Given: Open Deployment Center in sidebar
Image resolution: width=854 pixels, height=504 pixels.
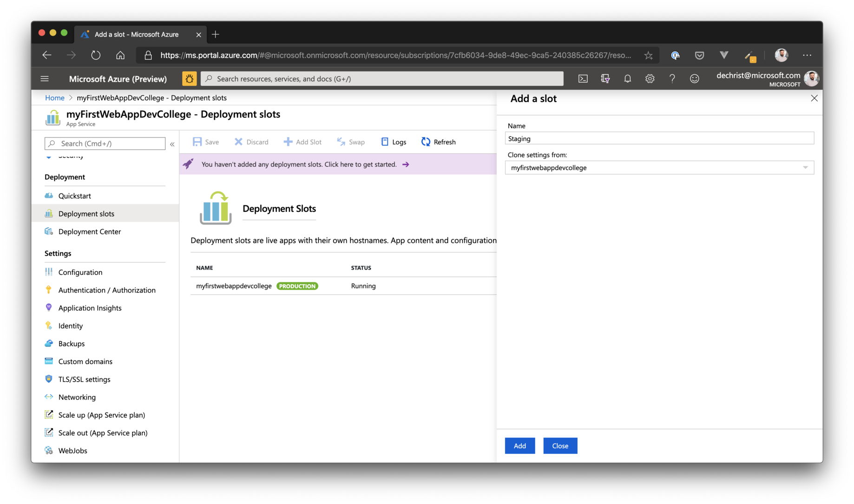Looking at the screenshot, I should pos(89,232).
